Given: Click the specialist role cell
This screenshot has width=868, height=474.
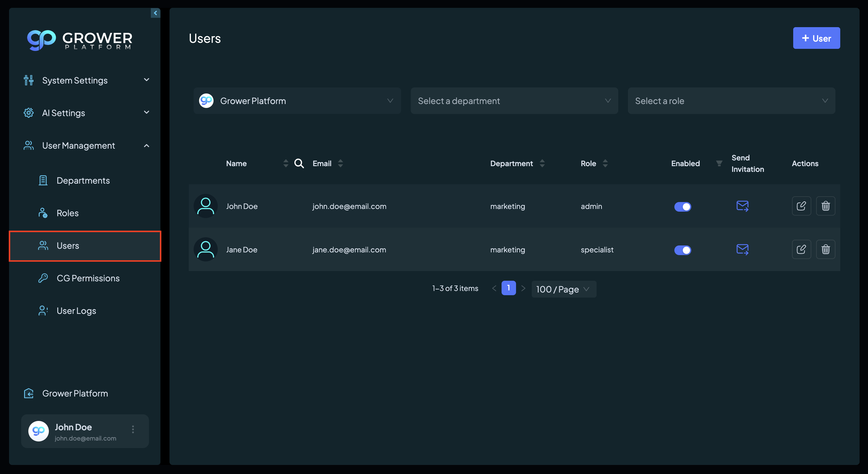Looking at the screenshot, I should pos(597,250).
